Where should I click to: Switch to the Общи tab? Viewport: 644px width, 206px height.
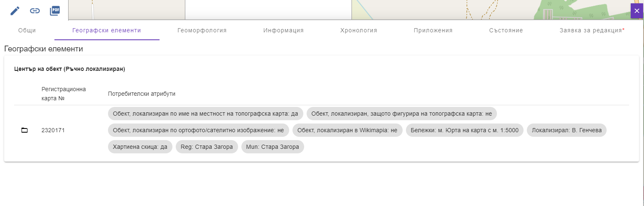[x=27, y=30]
